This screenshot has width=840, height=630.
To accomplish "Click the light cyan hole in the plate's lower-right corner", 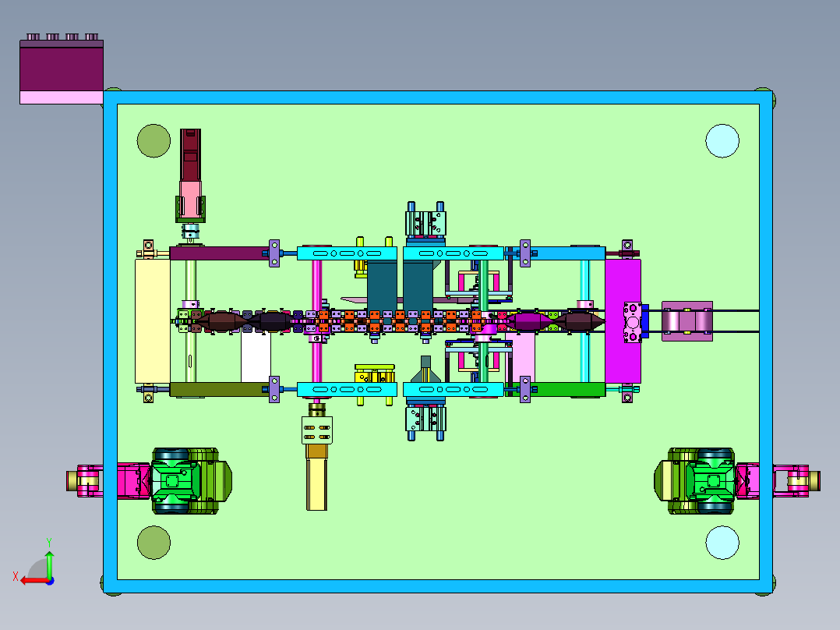I will coord(722,543).
